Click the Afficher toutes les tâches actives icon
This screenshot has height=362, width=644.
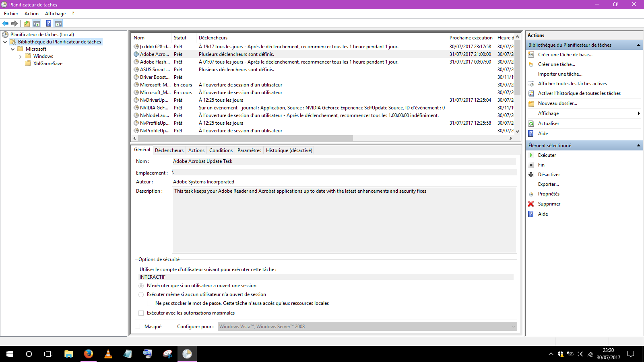531,84
